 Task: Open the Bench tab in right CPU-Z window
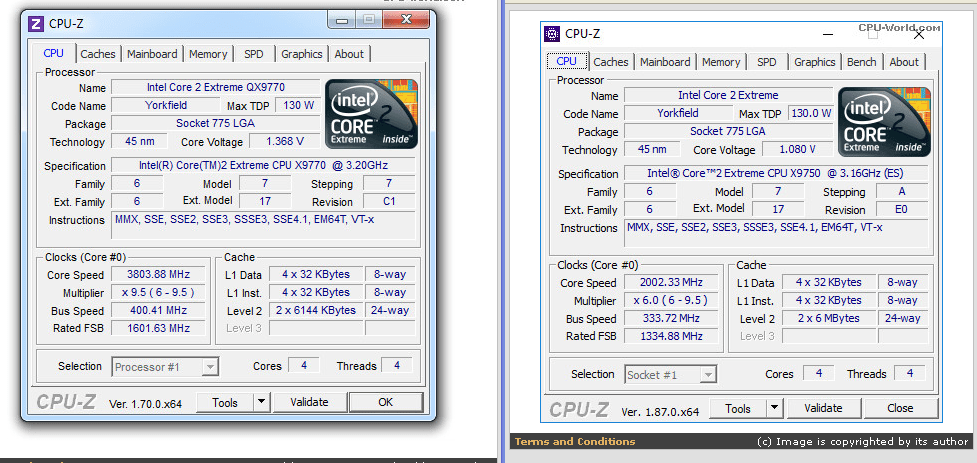coord(862,62)
